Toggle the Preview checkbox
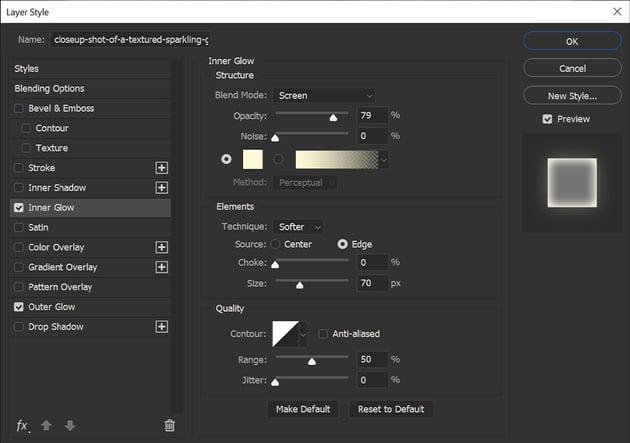 [x=547, y=119]
